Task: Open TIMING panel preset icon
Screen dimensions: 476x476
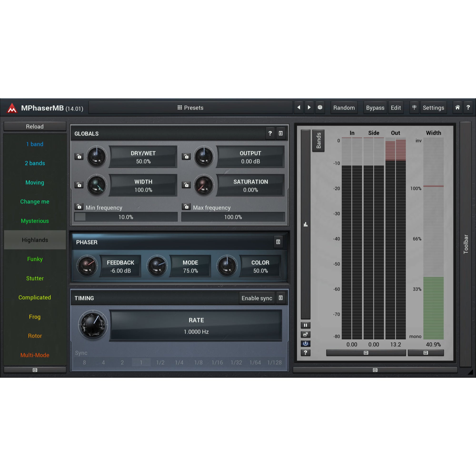Action: (x=281, y=298)
